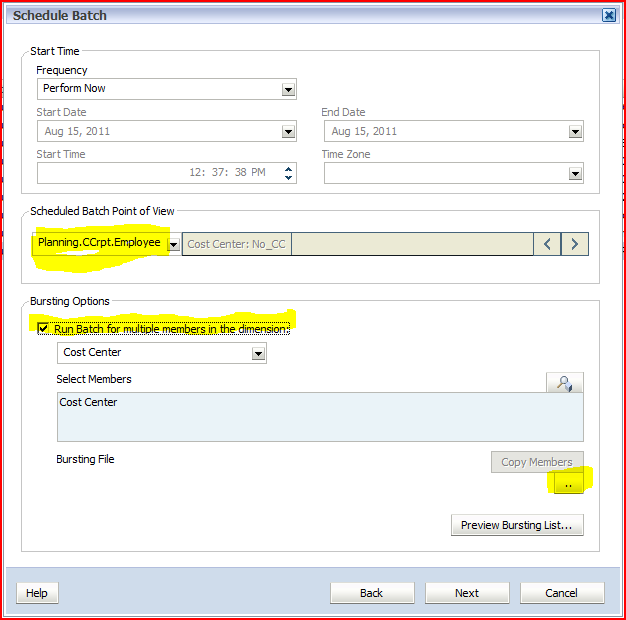Click the Start Date field showing Aug 15, 2011

coord(167,131)
